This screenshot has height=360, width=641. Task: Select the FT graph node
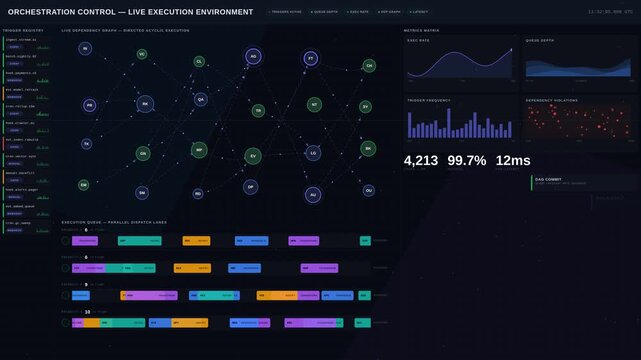coord(311,58)
